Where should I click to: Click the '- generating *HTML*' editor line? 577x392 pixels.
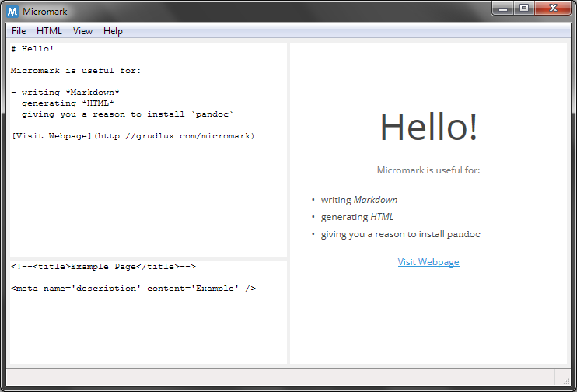pyautogui.click(x=62, y=103)
